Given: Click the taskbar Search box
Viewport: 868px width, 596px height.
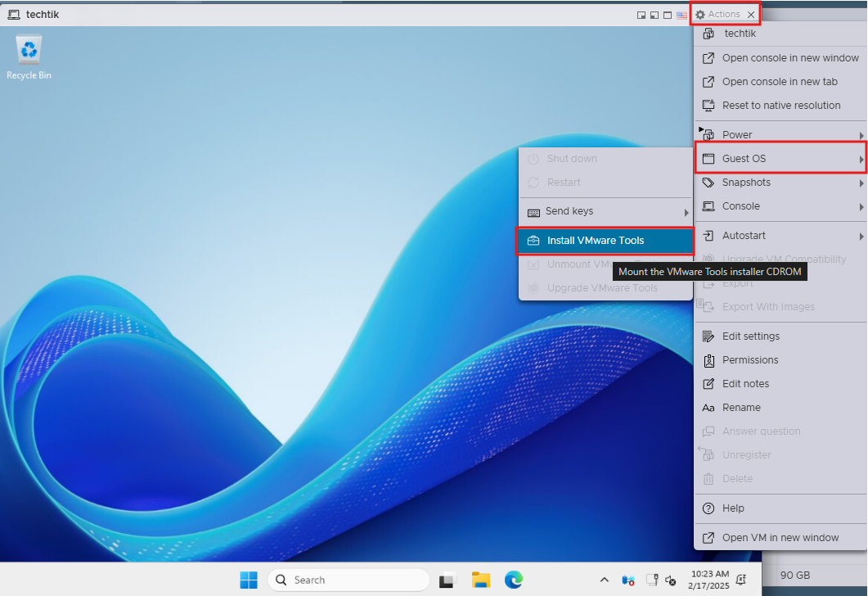Looking at the screenshot, I should 349,580.
